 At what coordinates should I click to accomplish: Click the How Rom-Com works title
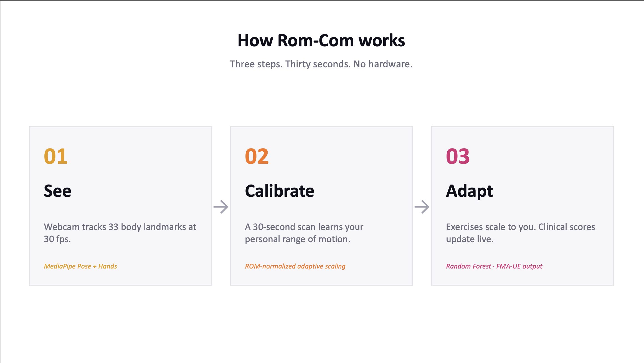(321, 40)
